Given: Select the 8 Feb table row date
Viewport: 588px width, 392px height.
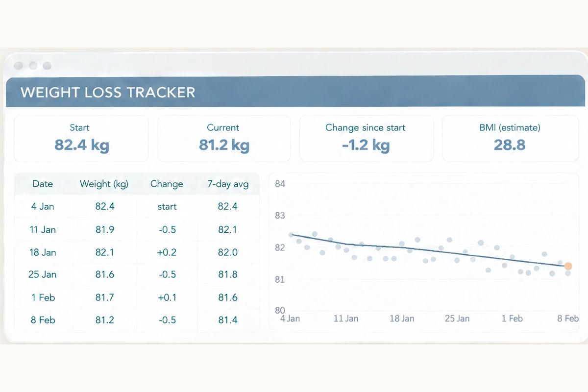Looking at the screenshot, I should click(x=43, y=320).
